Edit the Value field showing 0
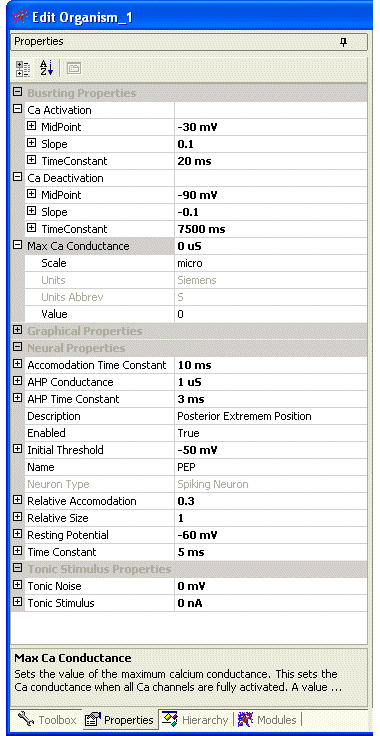Viewport: 380px width, 736px height. 271,314
